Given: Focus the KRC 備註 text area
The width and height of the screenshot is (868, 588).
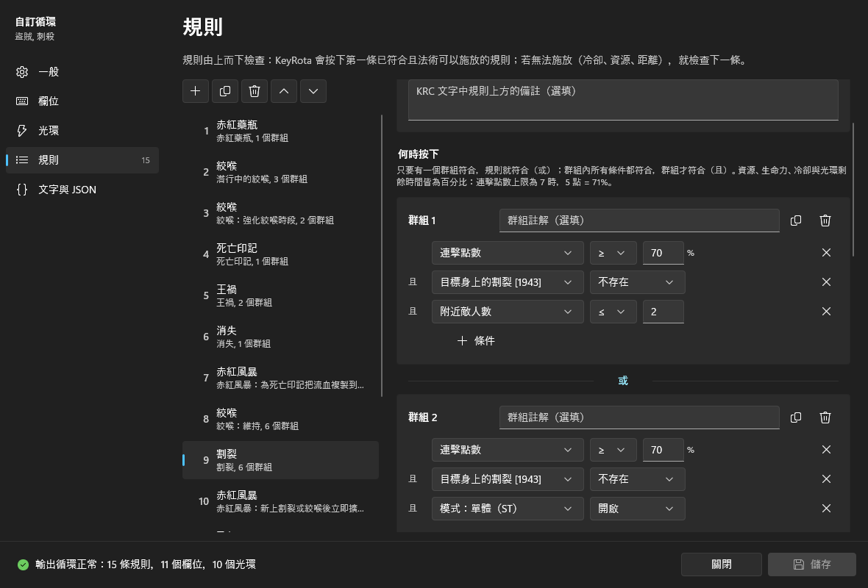Looking at the screenshot, I should pyautogui.click(x=623, y=100).
